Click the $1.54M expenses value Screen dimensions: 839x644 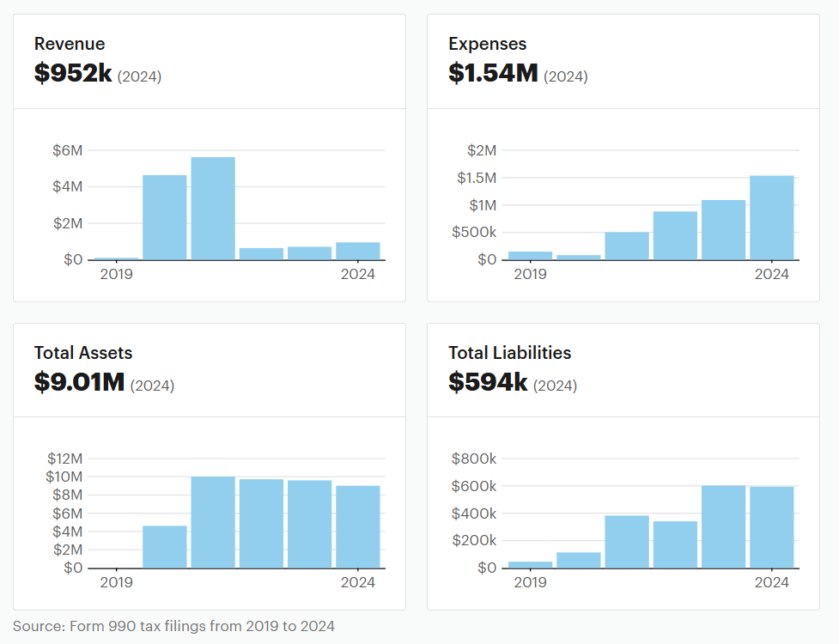coord(493,74)
